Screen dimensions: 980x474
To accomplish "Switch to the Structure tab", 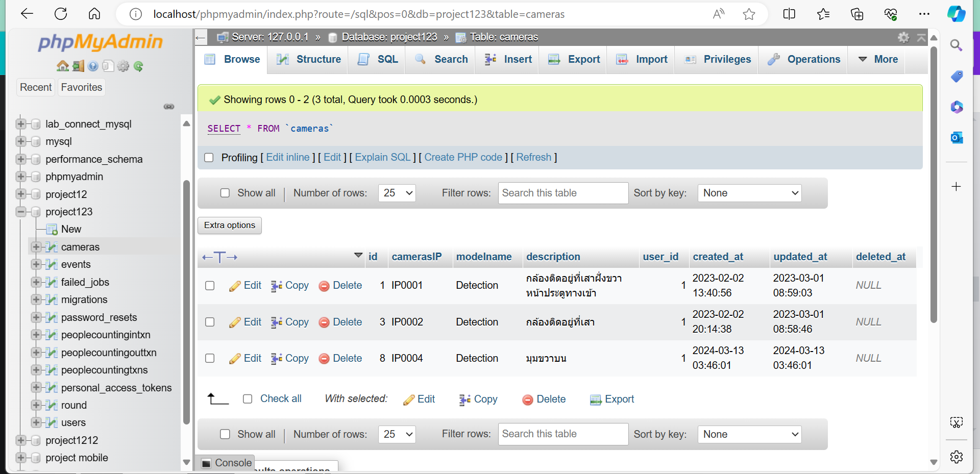I will [309, 60].
